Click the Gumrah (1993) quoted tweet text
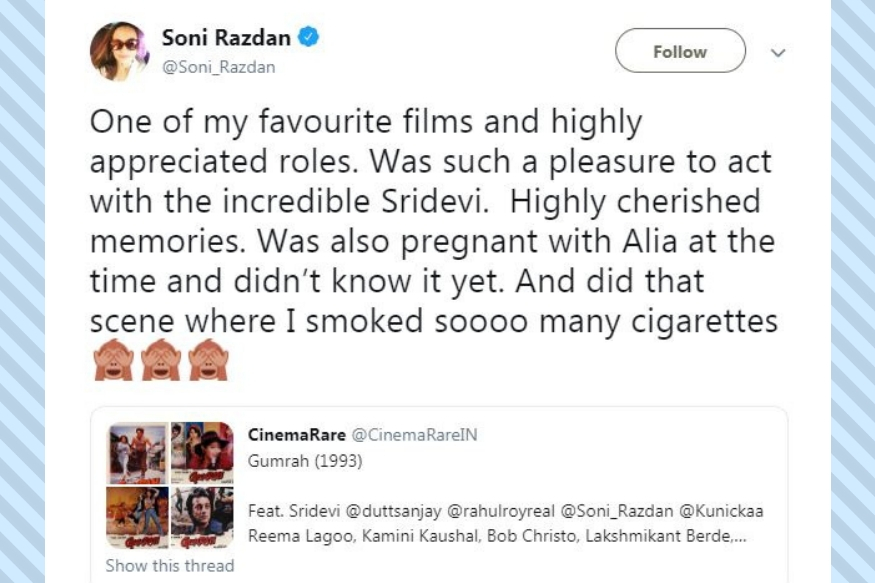The width and height of the screenshot is (875, 583). [305, 461]
